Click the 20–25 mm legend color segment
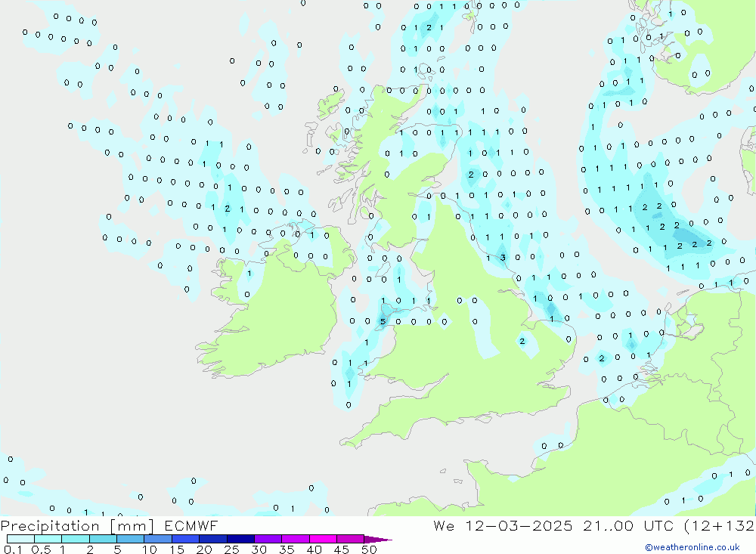Viewport: 756px width, 554px height. (213, 539)
